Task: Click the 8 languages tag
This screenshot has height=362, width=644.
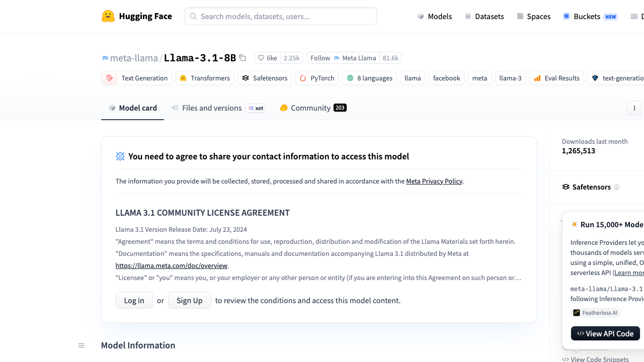Action: coord(370,78)
